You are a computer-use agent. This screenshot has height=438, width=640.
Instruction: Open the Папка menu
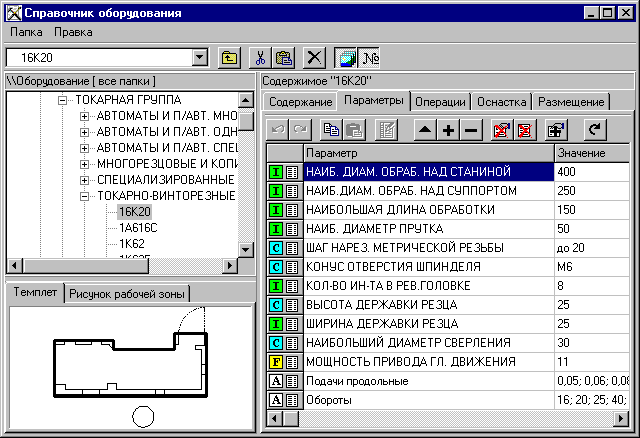click(x=26, y=32)
